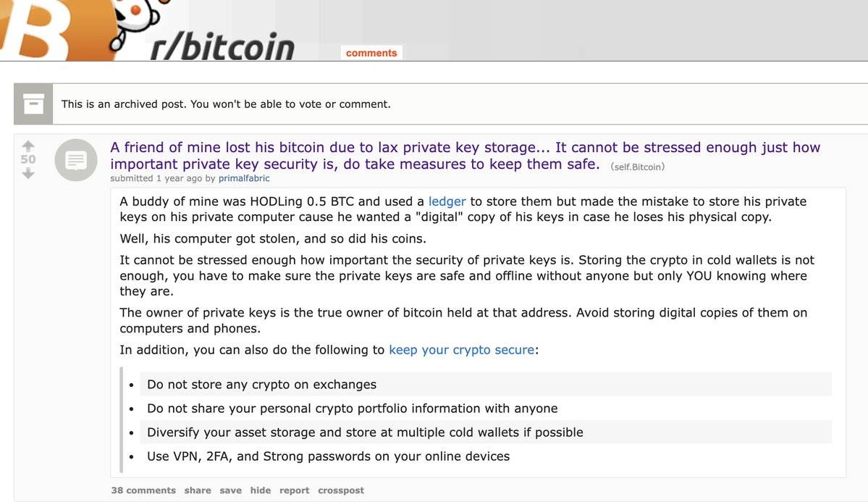Viewport: 868px width, 502px height.
Task: Open the keep your crypto secure link
Action: 461,350
